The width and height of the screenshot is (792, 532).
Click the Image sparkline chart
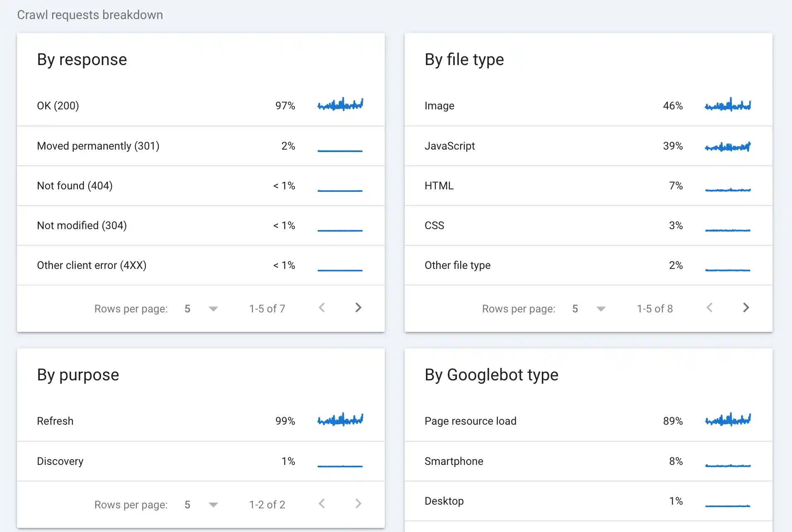pyautogui.click(x=728, y=104)
